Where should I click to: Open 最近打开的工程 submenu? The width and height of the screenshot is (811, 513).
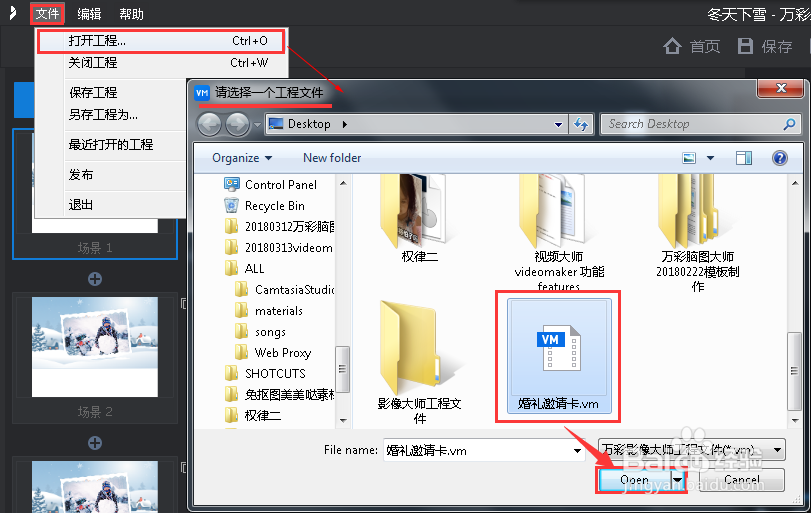111,144
